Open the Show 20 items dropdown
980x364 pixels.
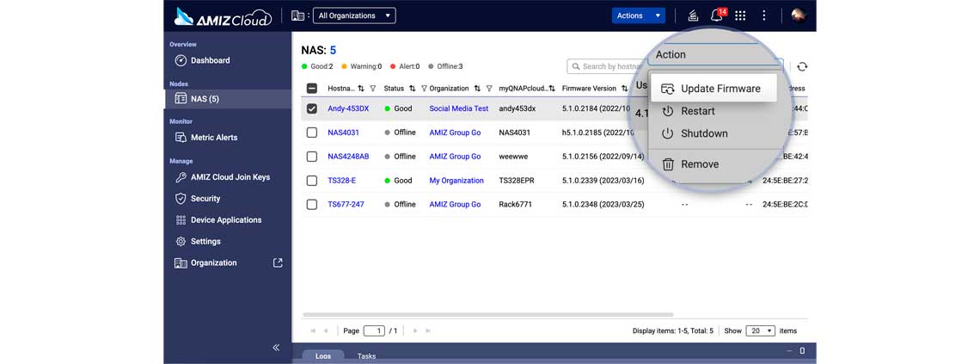pyautogui.click(x=760, y=330)
